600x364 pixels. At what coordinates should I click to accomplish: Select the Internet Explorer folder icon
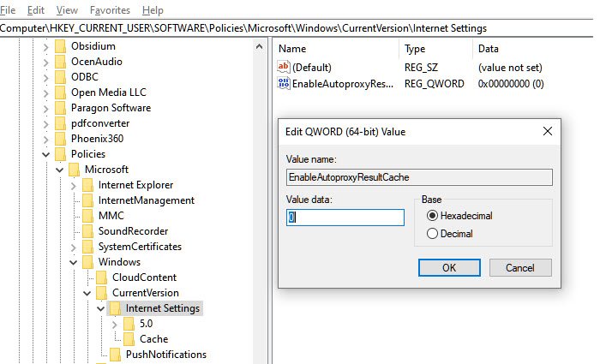click(x=88, y=185)
